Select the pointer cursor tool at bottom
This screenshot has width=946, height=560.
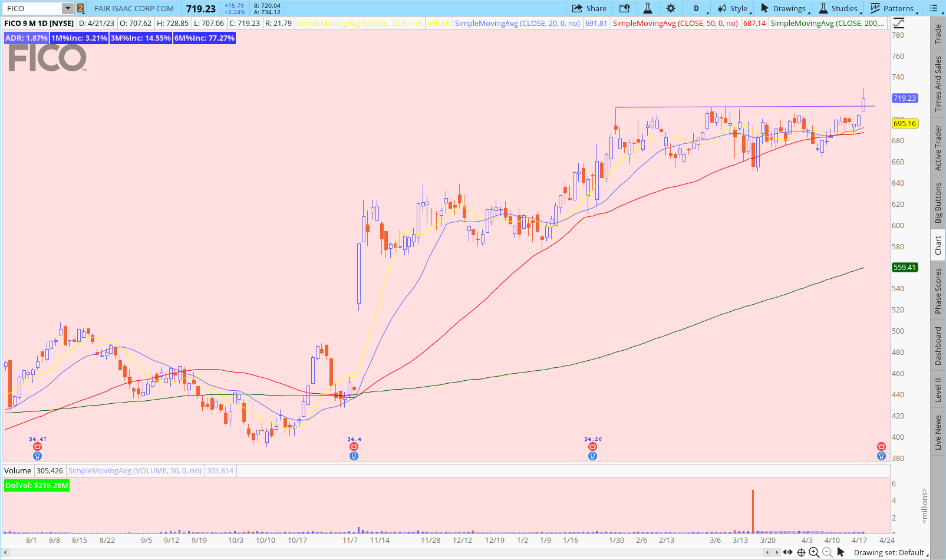tap(841, 552)
